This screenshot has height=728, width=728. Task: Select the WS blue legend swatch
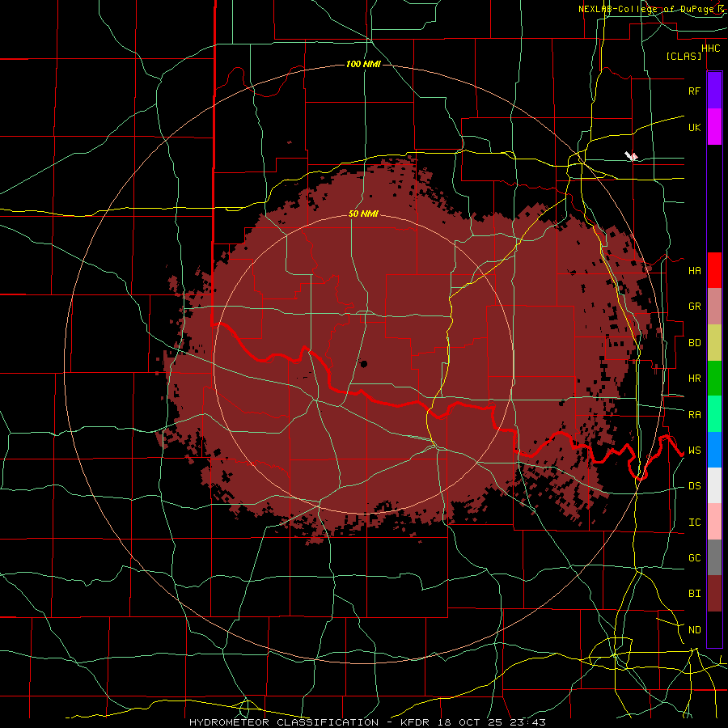pyautogui.click(x=714, y=450)
